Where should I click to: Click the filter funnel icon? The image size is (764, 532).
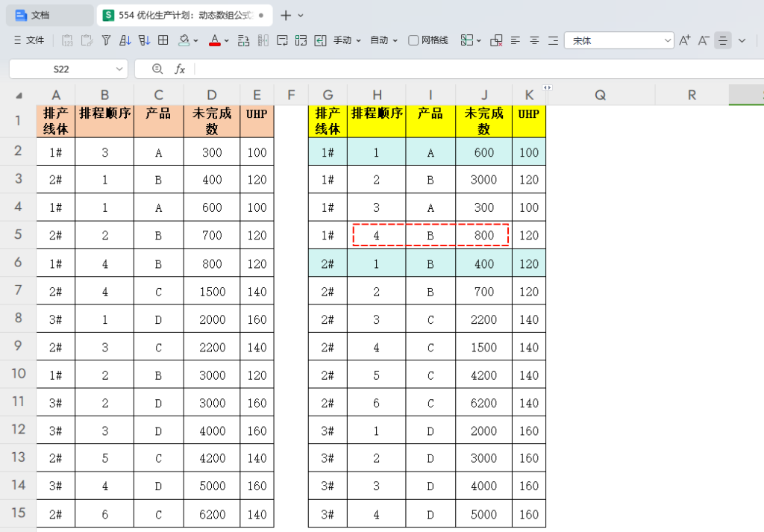(x=106, y=40)
